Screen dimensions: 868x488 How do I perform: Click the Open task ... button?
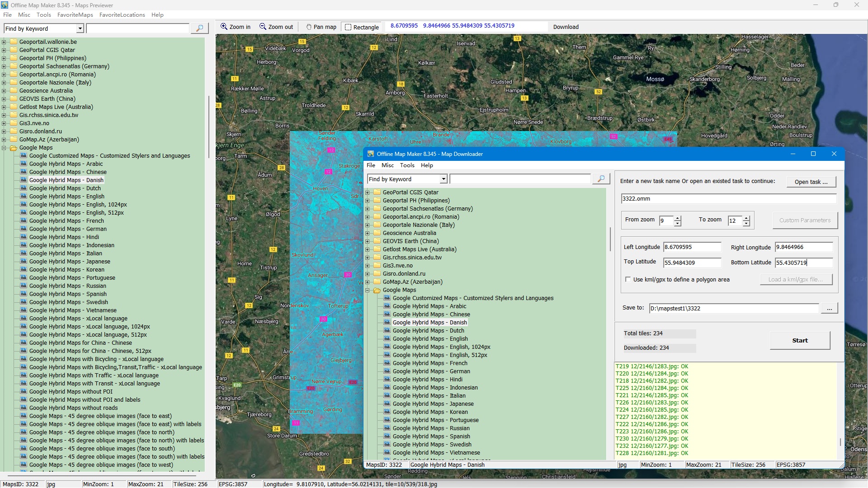pyautogui.click(x=811, y=182)
